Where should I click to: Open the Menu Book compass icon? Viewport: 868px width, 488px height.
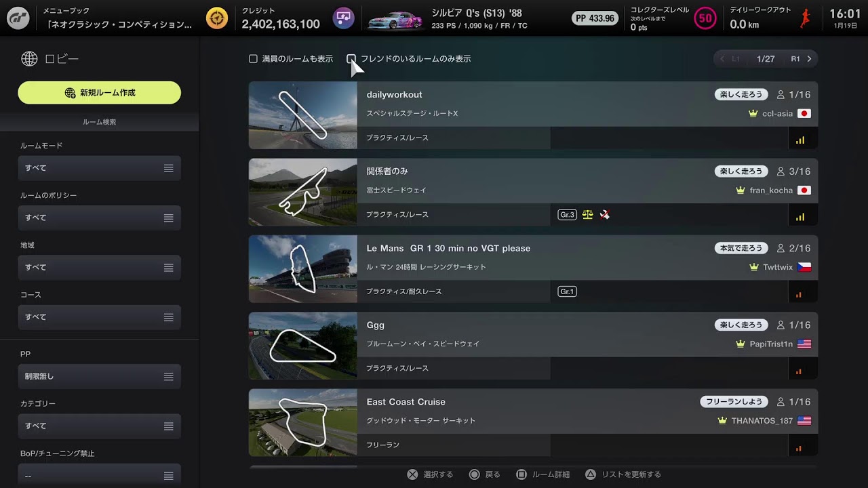coord(217,18)
